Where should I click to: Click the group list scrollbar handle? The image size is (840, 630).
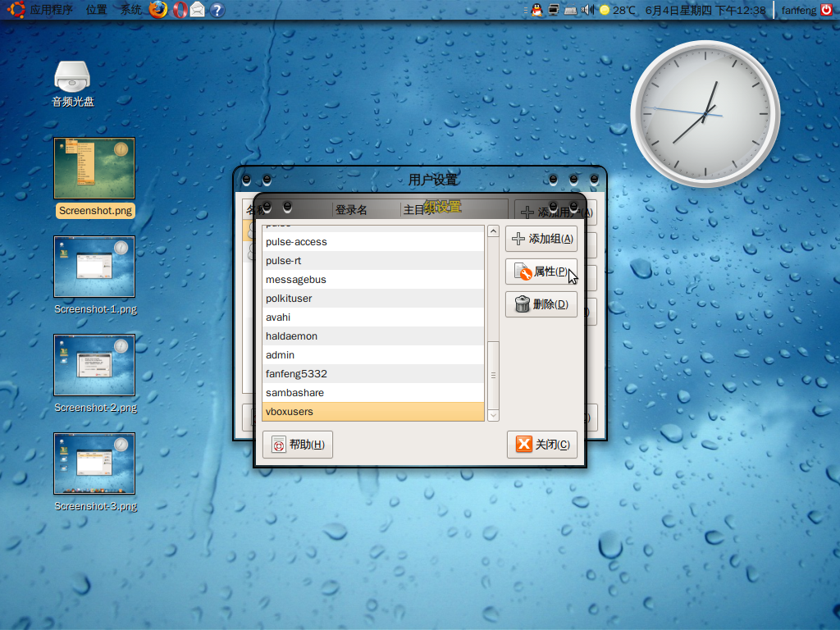click(x=493, y=375)
